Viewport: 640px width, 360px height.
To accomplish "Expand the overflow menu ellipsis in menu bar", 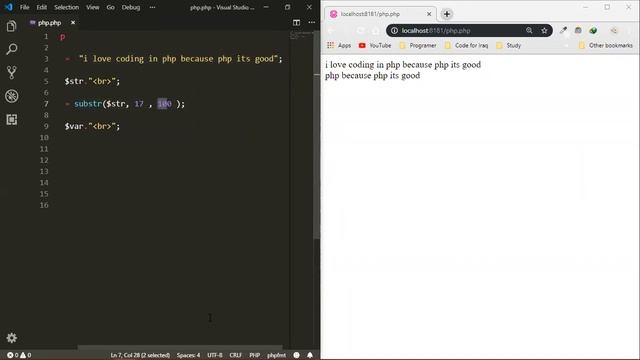I will click(x=152, y=7).
